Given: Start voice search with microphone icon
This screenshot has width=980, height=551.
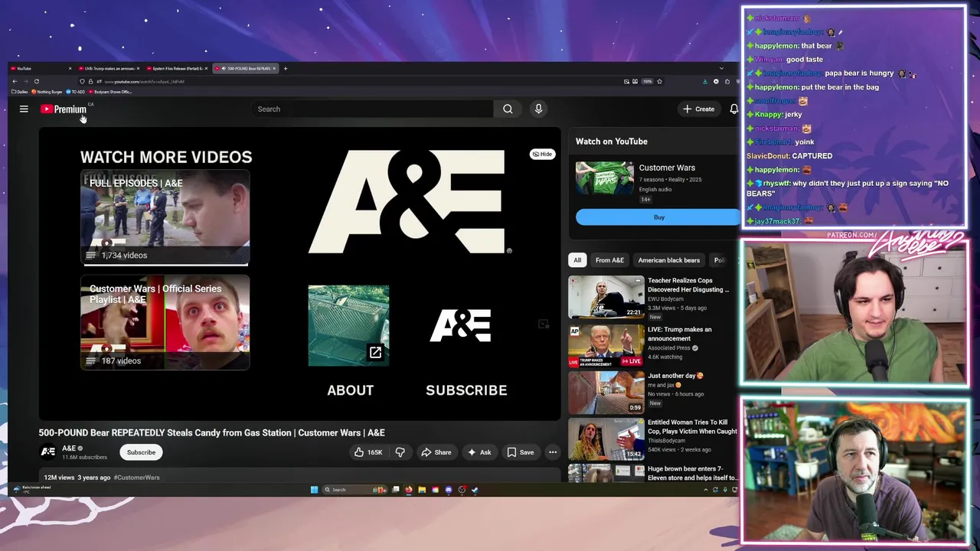Looking at the screenshot, I should pos(538,109).
